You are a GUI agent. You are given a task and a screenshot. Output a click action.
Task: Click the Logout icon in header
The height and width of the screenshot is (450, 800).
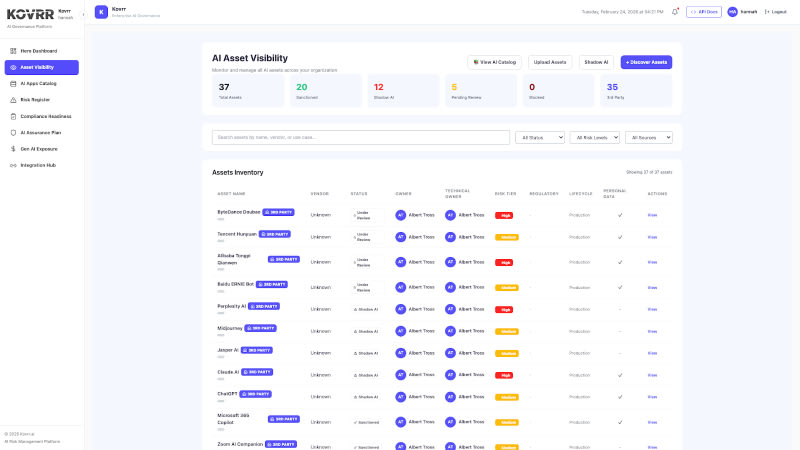tap(768, 12)
